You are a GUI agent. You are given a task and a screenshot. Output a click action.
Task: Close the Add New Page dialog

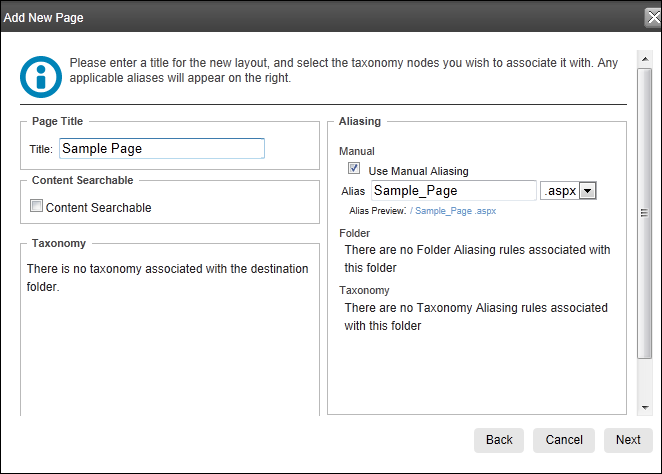pos(653,18)
